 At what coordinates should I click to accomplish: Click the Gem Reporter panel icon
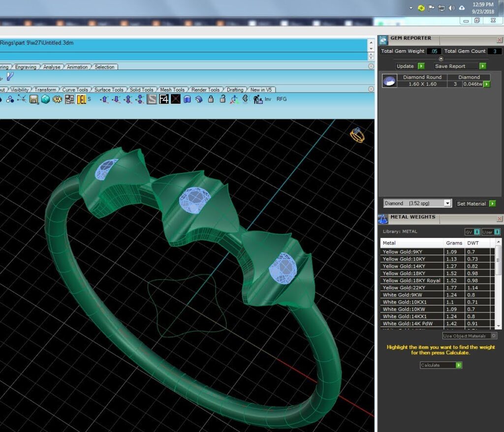click(x=383, y=40)
